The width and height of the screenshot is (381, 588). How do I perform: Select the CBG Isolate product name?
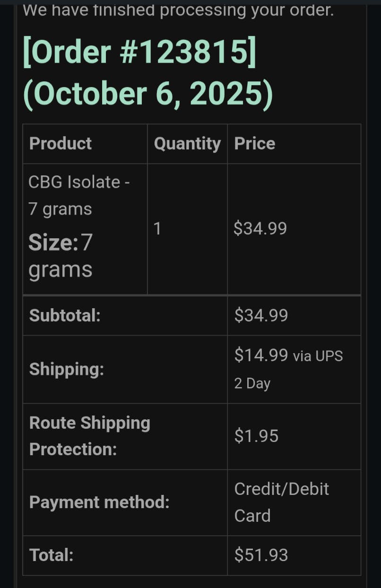tap(78, 195)
